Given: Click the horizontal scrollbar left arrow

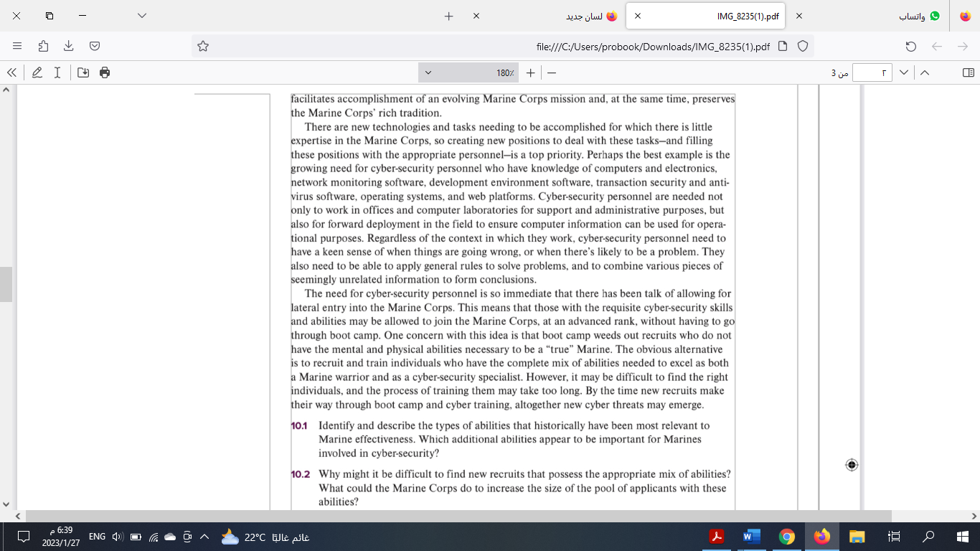Looking at the screenshot, I should [17, 516].
